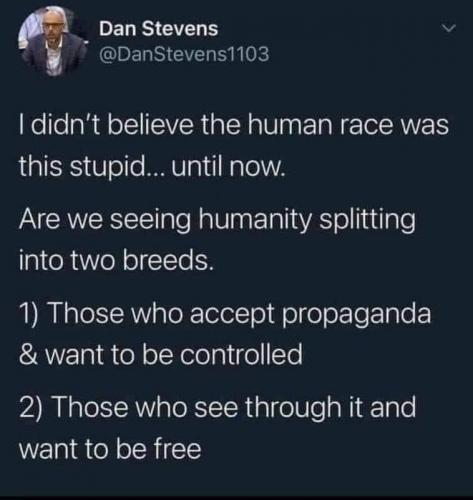Click the display name Dan Stevens
Viewport: 473px width, 500px height.
[x=159, y=29]
